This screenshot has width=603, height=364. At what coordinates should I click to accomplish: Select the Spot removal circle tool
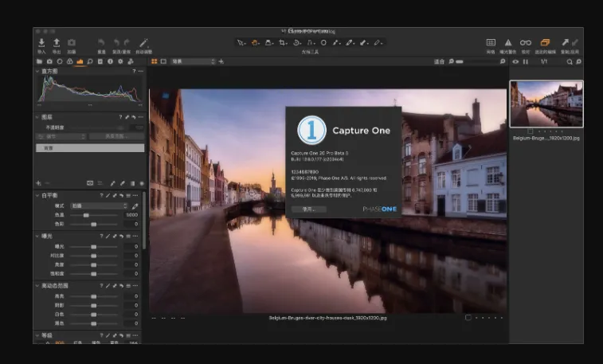tap(324, 43)
